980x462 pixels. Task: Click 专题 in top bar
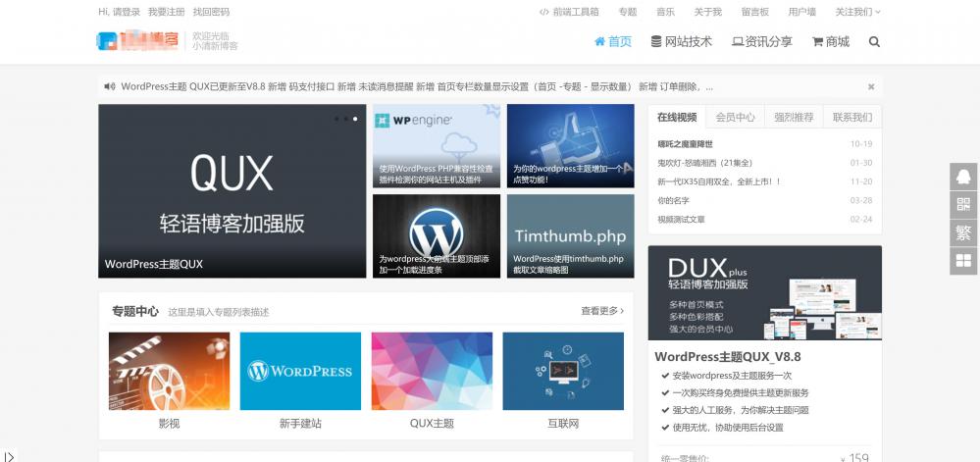(x=628, y=12)
